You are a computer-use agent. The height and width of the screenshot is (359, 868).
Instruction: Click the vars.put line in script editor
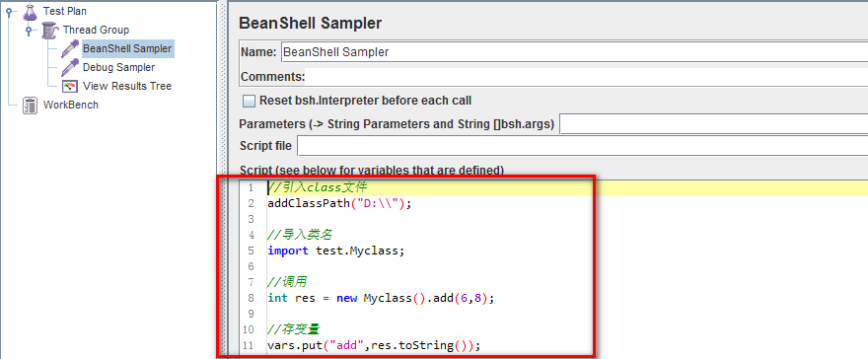pos(374,346)
